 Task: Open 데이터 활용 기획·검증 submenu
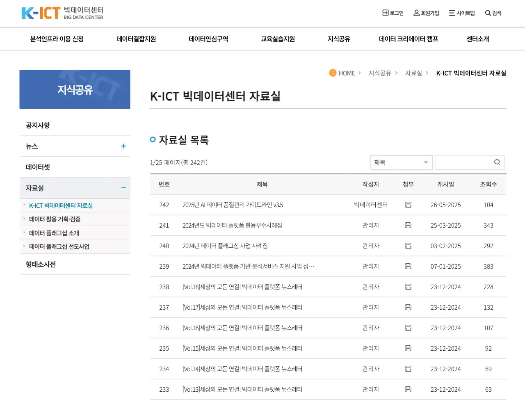(55, 219)
